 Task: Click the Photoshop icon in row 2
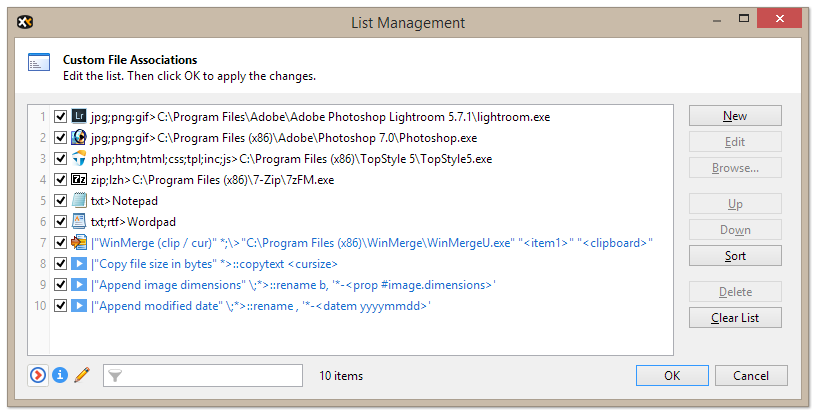(x=79, y=138)
